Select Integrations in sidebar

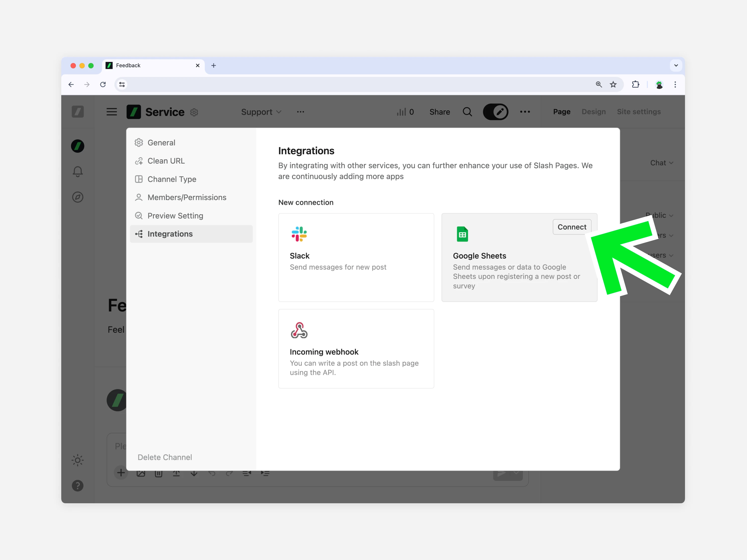click(191, 234)
